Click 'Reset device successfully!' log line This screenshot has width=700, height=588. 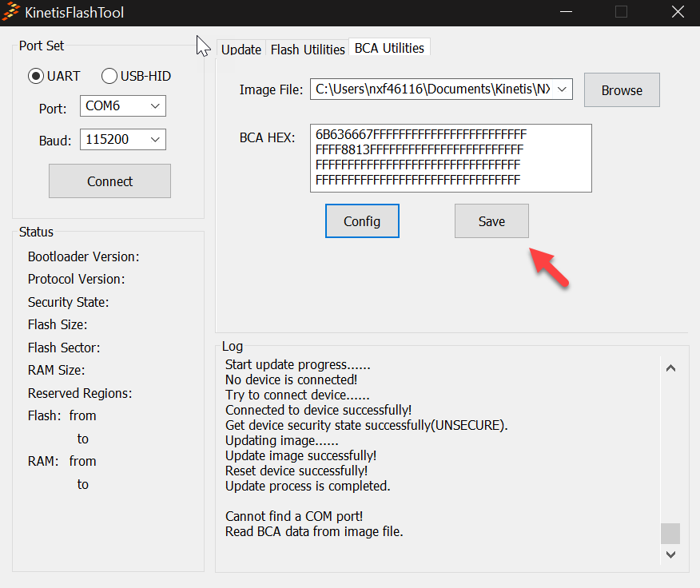(x=296, y=471)
